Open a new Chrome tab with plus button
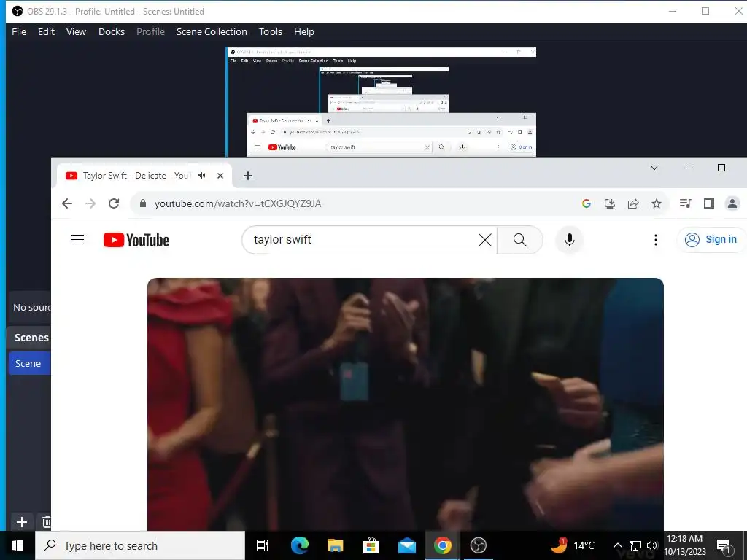 point(248,176)
